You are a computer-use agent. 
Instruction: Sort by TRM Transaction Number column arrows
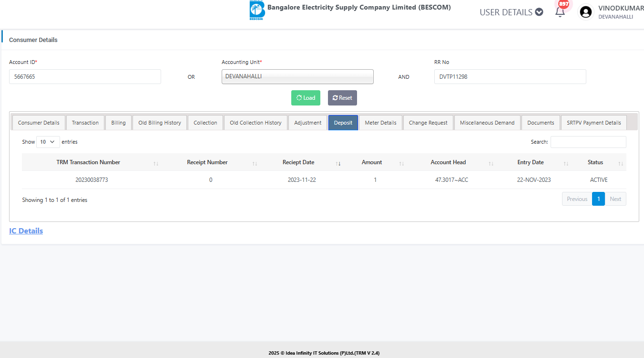pyautogui.click(x=156, y=163)
